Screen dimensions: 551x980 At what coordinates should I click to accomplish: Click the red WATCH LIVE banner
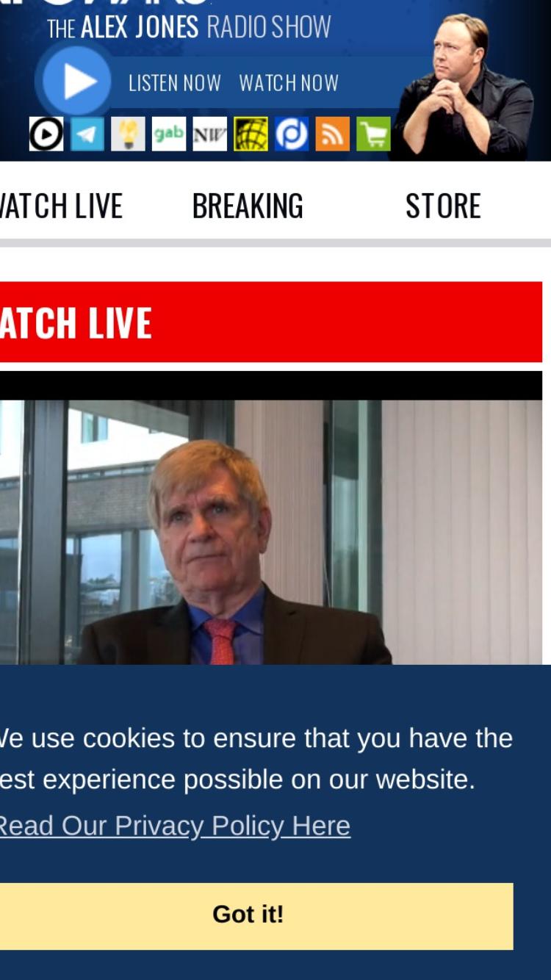[271, 322]
